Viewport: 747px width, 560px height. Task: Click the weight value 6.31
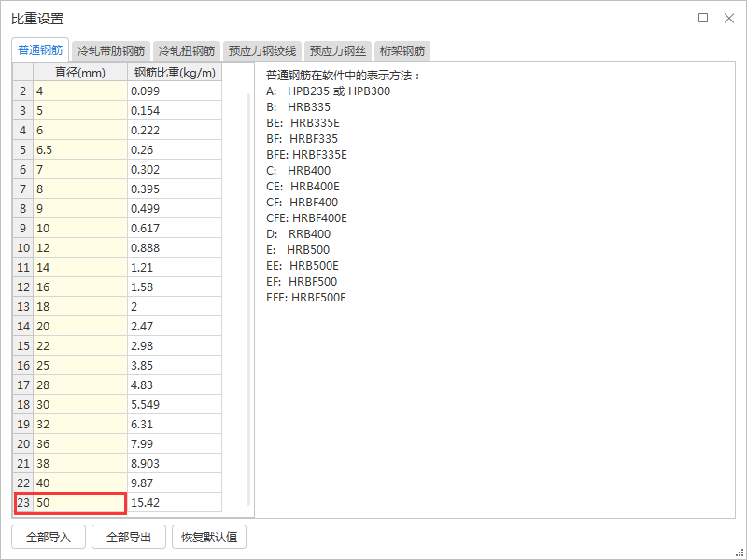(x=175, y=425)
